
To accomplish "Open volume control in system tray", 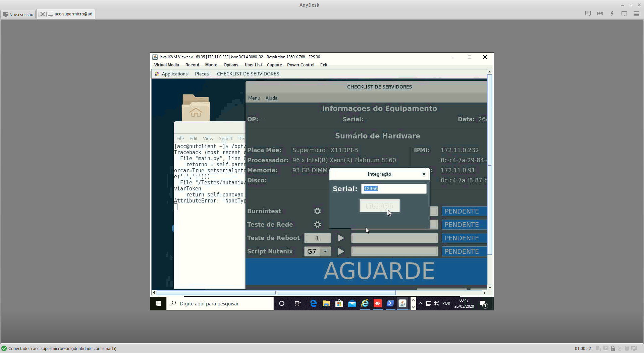I will point(436,303).
